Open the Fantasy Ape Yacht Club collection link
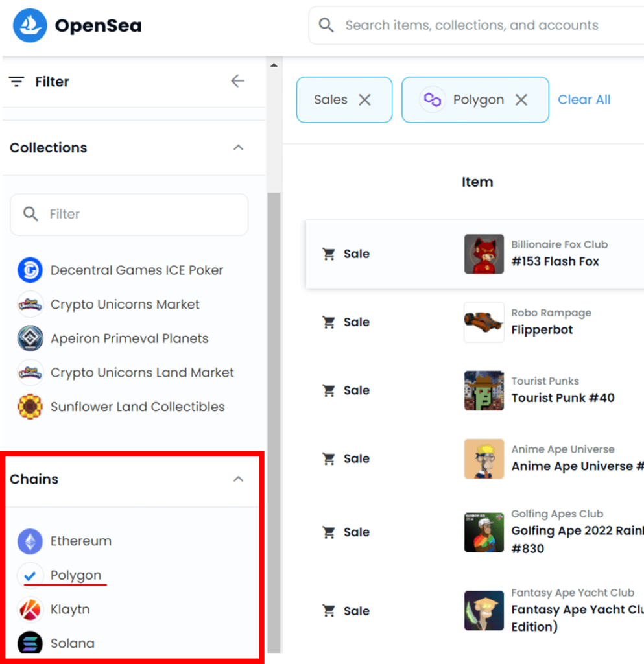 click(x=573, y=593)
